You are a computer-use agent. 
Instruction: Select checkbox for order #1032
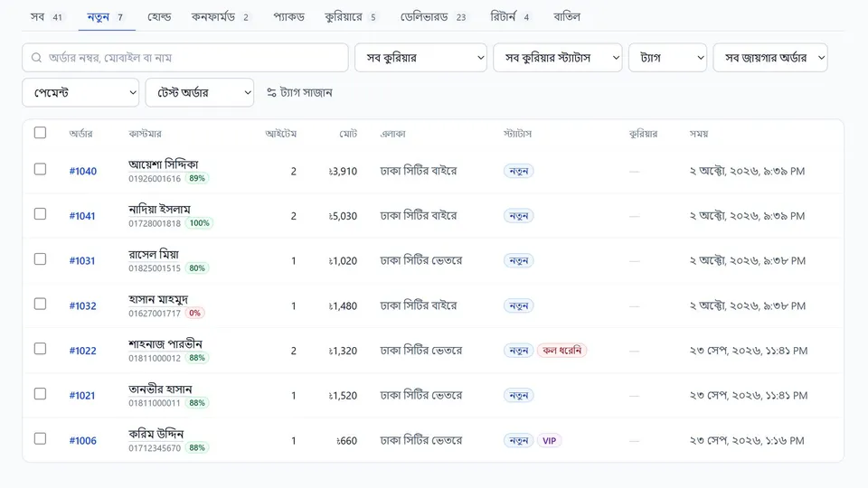point(40,304)
